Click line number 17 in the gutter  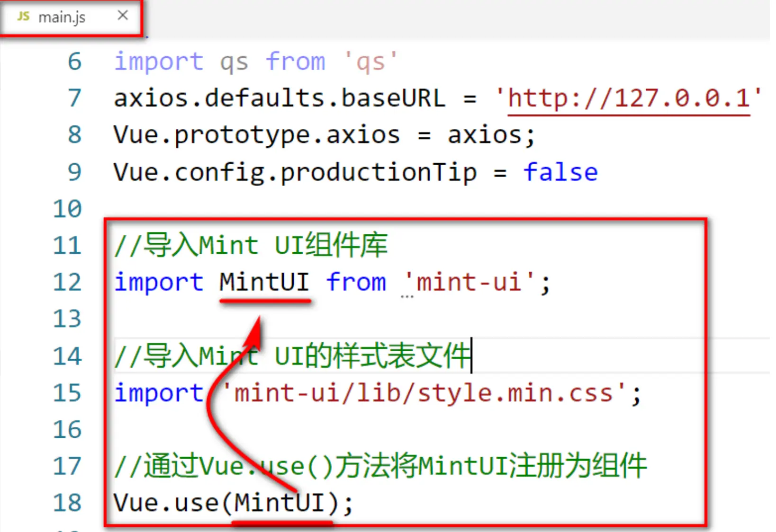67,466
